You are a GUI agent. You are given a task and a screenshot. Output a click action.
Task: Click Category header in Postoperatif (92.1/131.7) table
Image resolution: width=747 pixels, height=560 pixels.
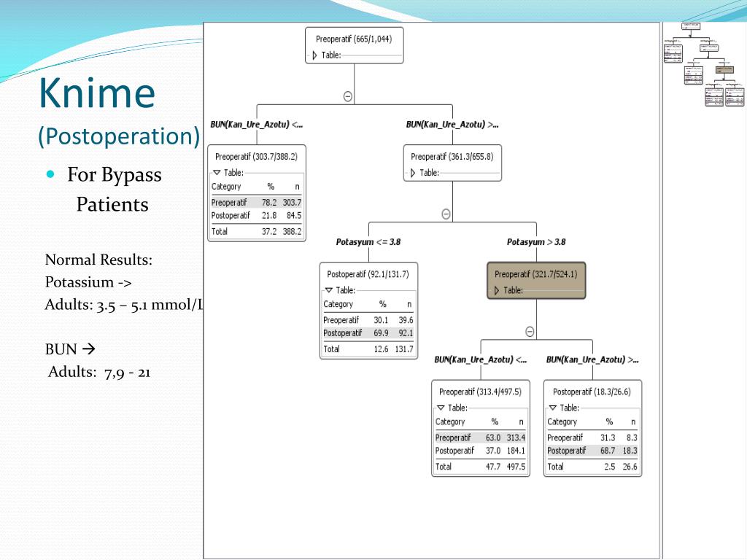(x=338, y=304)
